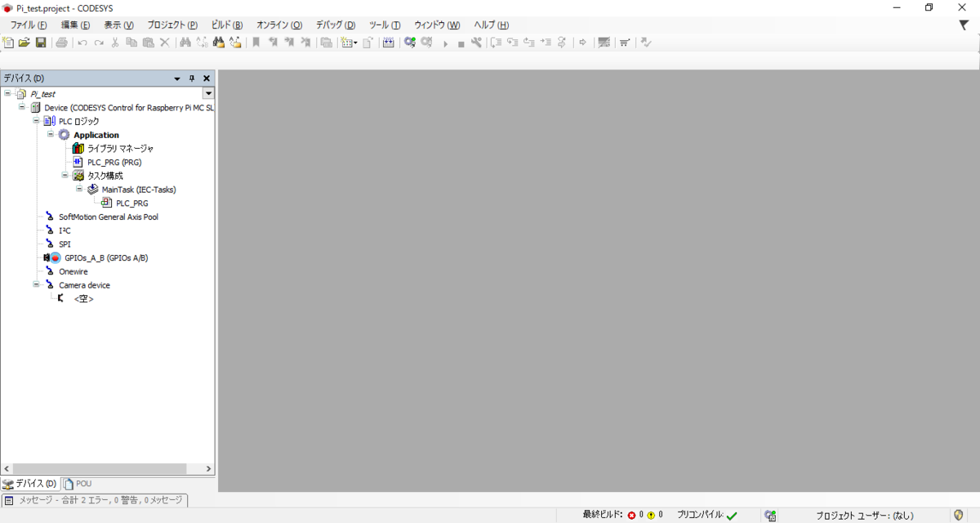Click the wrench debug icon

[x=476, y=42]
